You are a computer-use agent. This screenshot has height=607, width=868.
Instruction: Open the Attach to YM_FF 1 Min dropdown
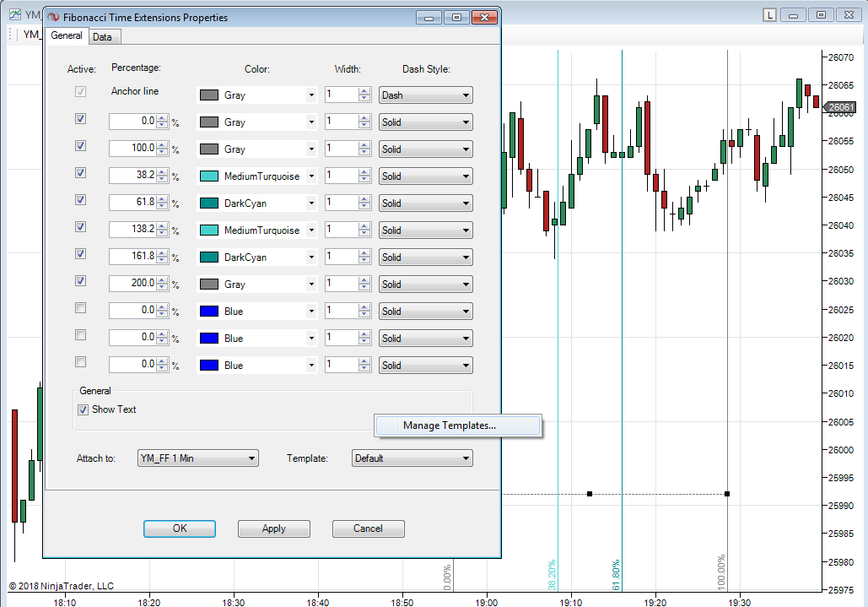pos(197,458)
